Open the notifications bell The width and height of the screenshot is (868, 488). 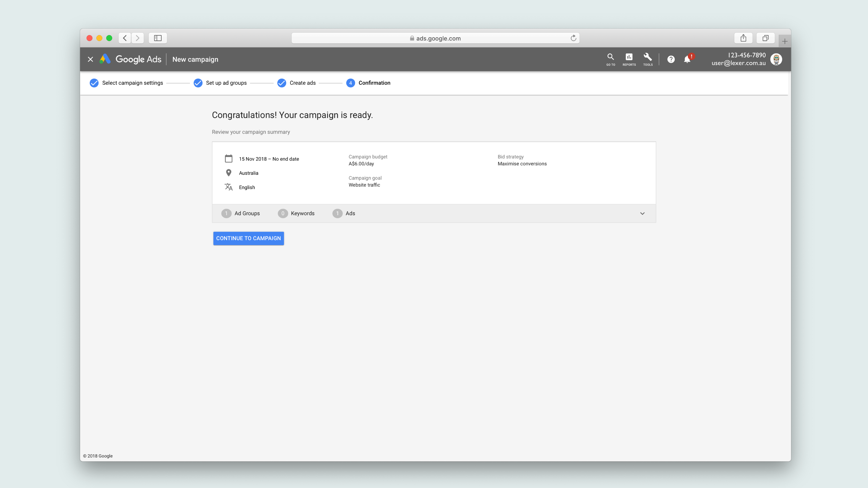point(687,59)
